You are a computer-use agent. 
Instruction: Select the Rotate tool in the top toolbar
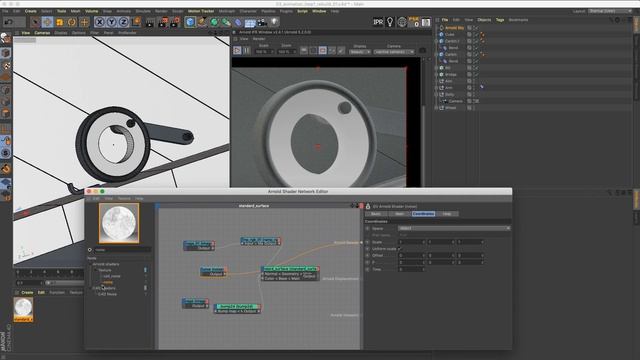(x=72, y=22)
